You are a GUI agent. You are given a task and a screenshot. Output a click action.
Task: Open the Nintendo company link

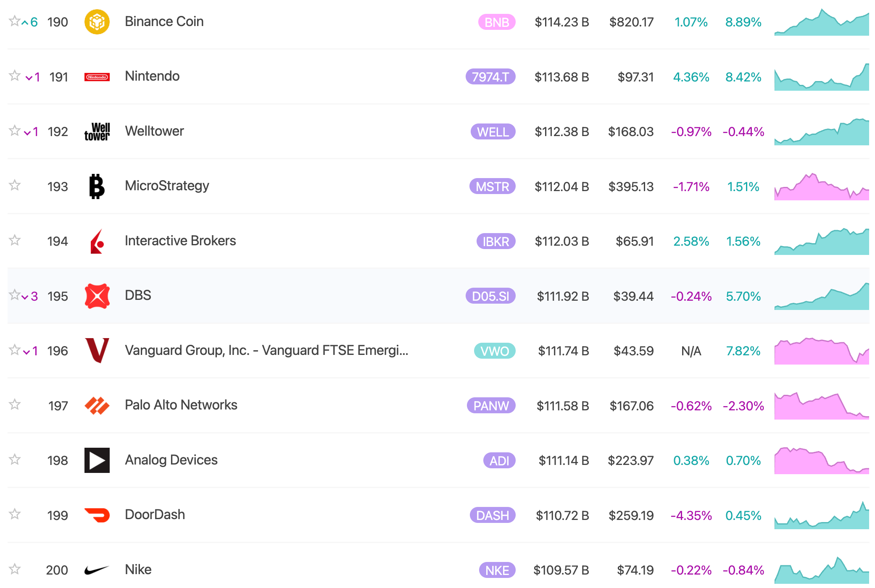[x=152, y=76]
